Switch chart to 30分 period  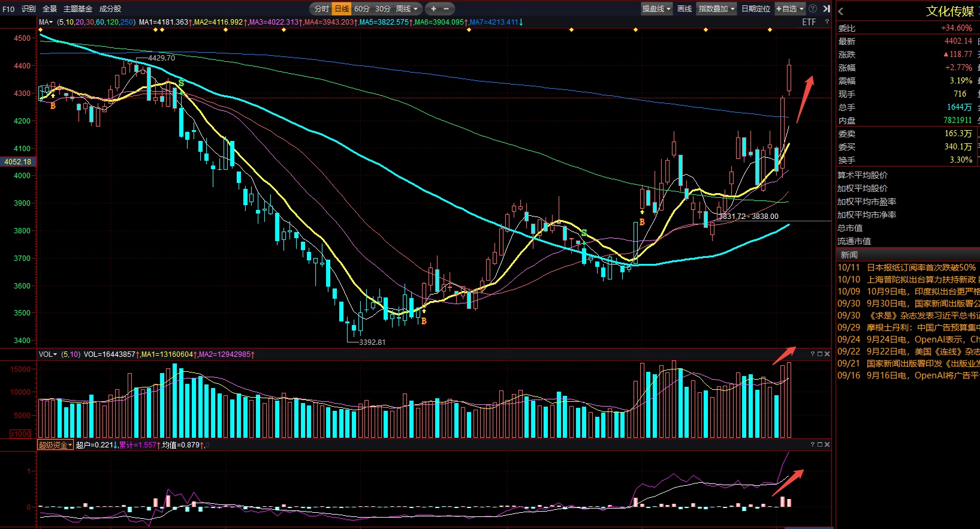pos(383,9)
